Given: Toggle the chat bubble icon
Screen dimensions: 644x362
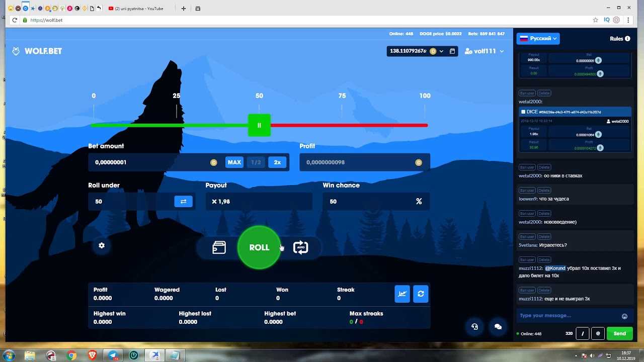Looking at the screenshot, I should click(x=498, y=326).
